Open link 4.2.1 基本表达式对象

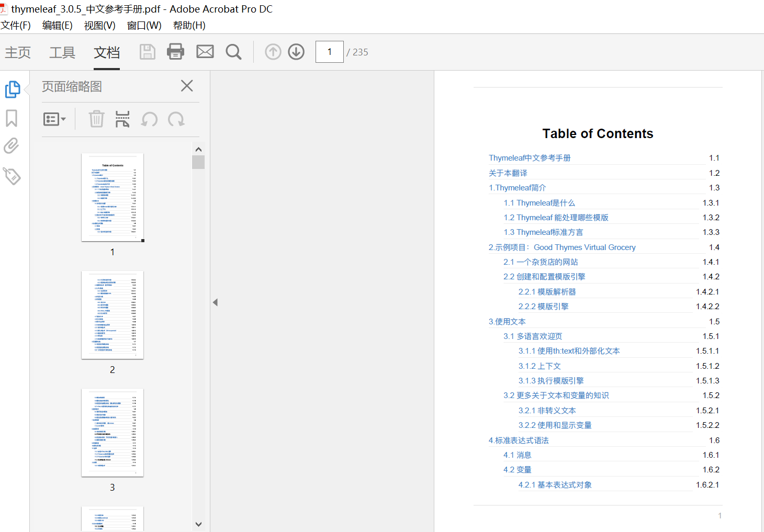(x=555, y=485)
